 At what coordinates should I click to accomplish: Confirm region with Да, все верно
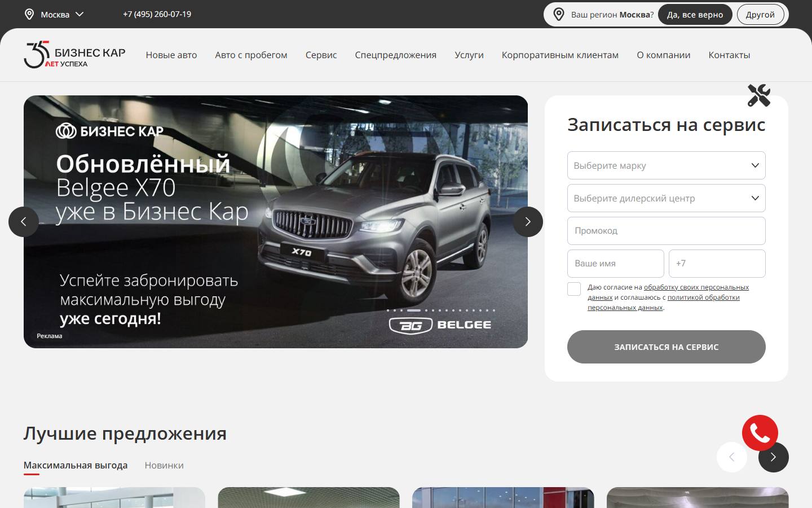coord(695,15)
